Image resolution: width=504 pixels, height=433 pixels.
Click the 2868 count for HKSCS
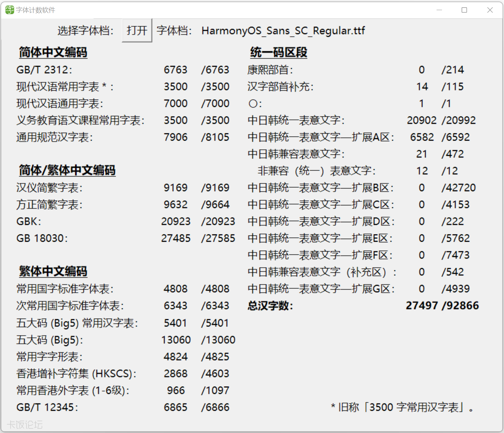[175, 374]
